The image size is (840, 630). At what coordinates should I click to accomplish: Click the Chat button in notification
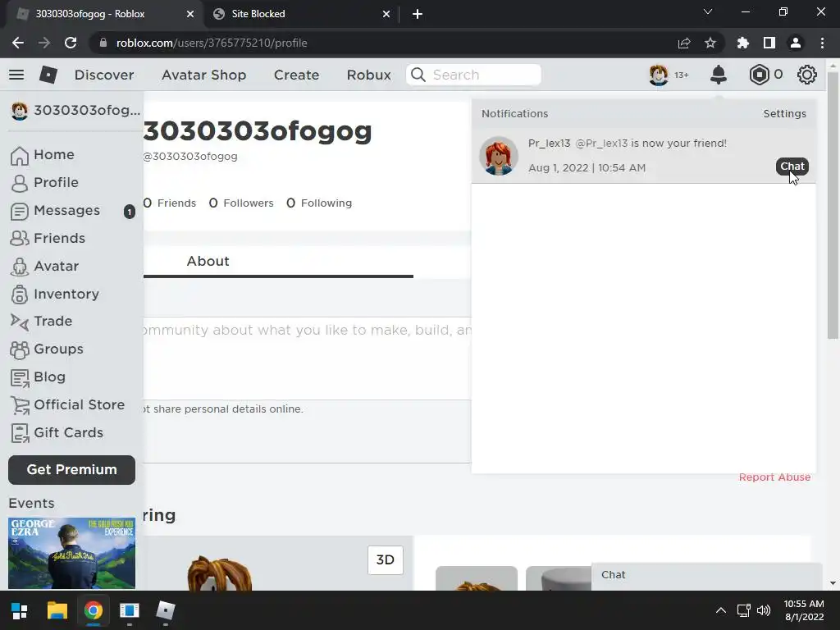pos(792,167)
